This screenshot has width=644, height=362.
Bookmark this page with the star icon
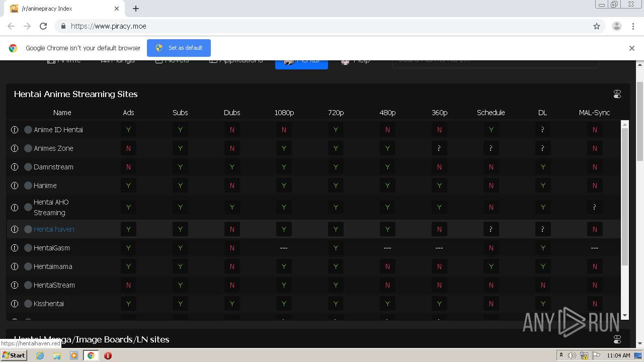(597, 26)
